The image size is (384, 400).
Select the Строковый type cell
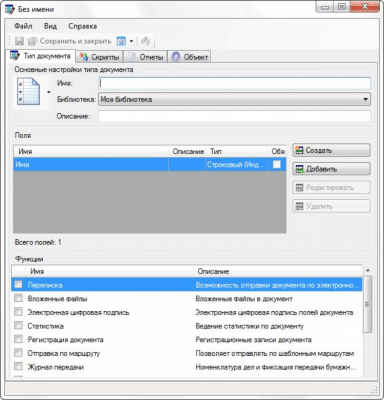(x=236, y=165)
